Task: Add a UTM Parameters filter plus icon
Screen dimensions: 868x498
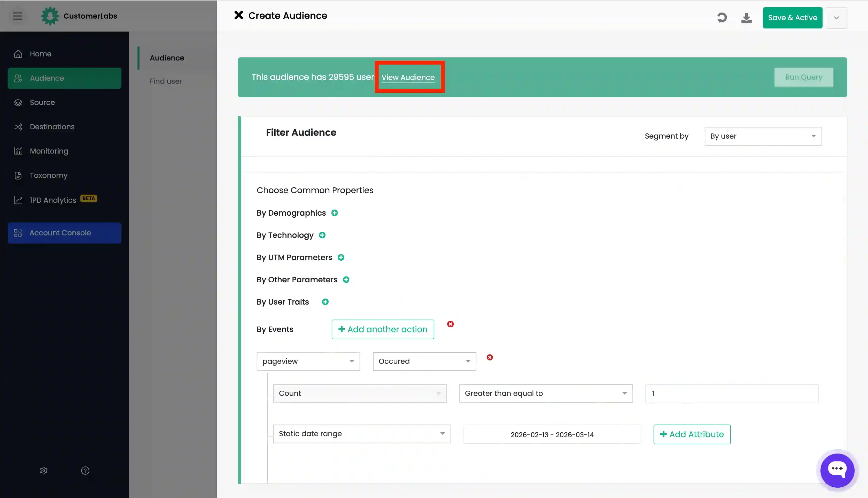Action: point(341,257)
